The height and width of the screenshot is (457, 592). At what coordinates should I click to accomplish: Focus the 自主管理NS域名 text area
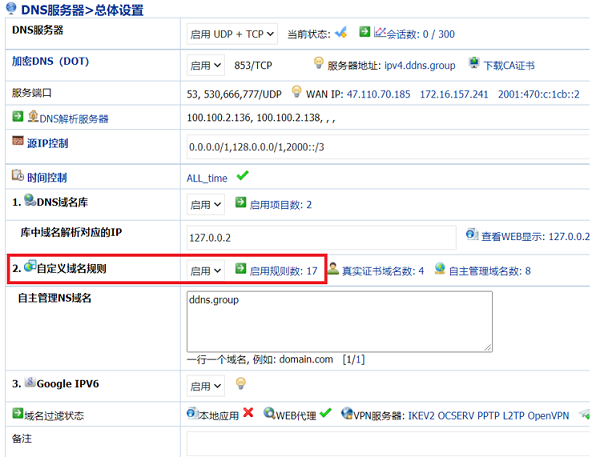(339, 321)
